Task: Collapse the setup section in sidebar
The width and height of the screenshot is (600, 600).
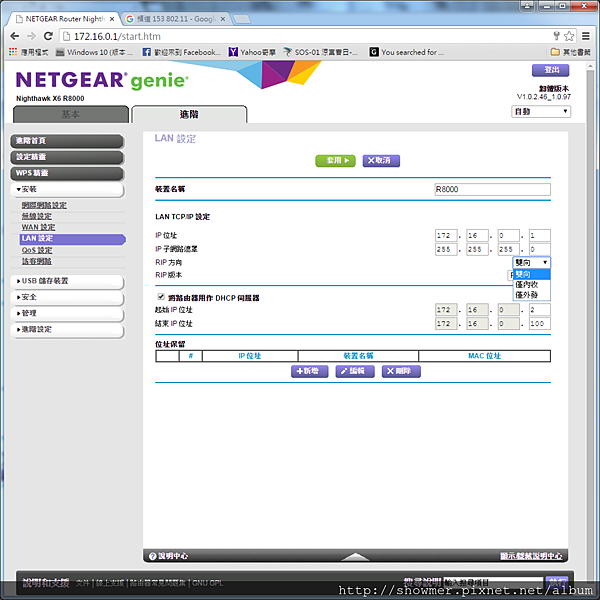Action: pos(67,189)
